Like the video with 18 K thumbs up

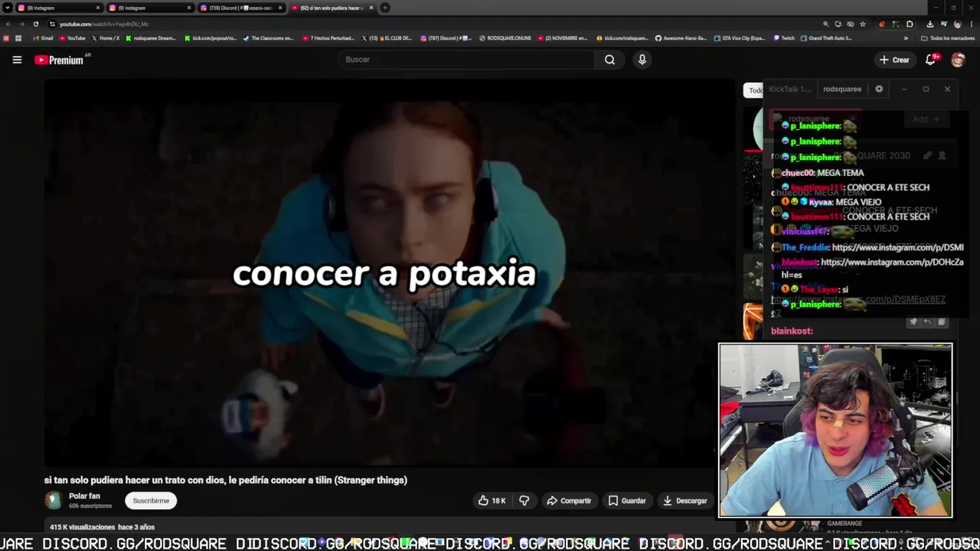tap(492, 500)
